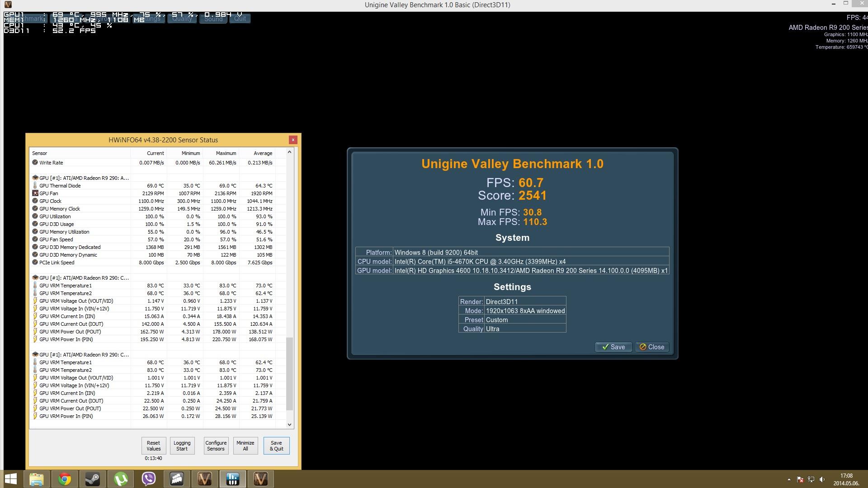Open the volume speaker tray icon
Viewport: 868px width, 488px height.
click(822, 479)
